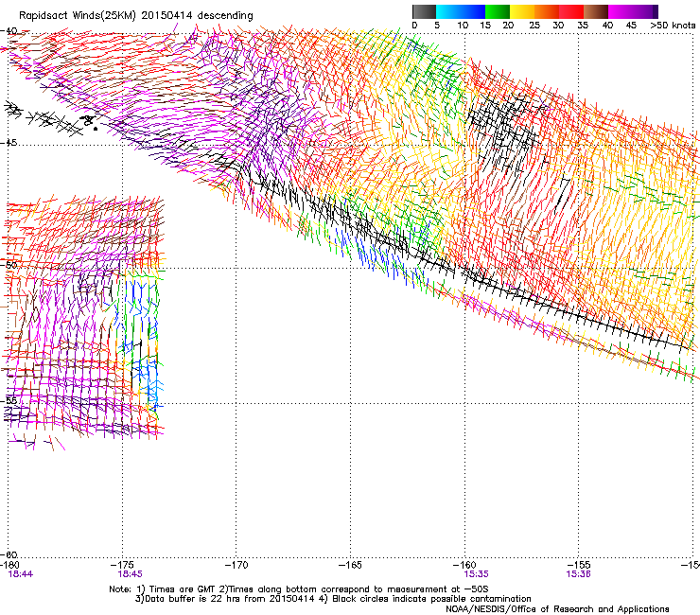The width and height of the screenshot is (700, 615).
Task: Click the black contamination dot near -176 longitude
Action: [x=96, y=129]
